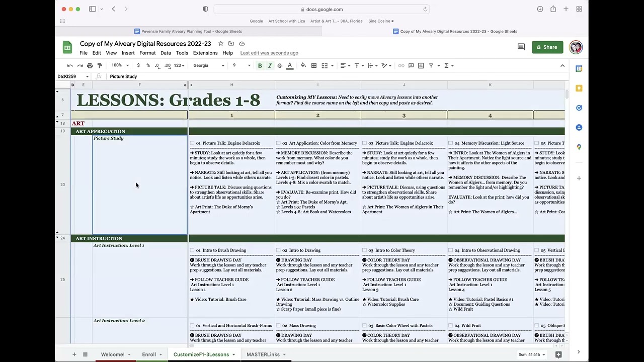The width and height of the screenshot is (644, 362).
Task: Open the Format menu
Action: coord(147,53)
